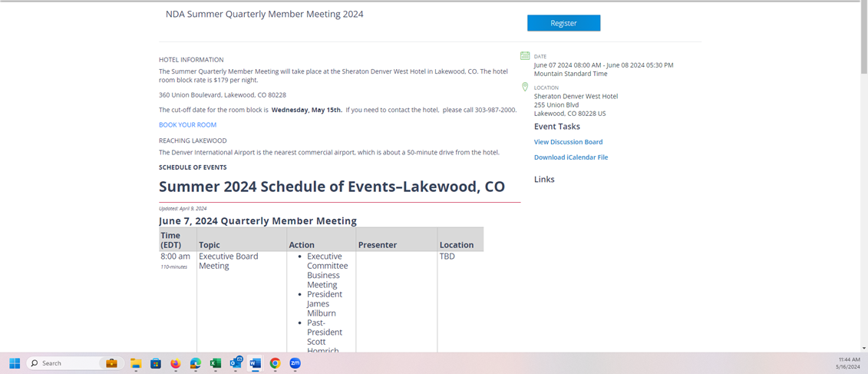Viewport: 868px width, 374px height.
Task: Click the scroll-down arrow of the page scrollbar
Action: [863, 348]
